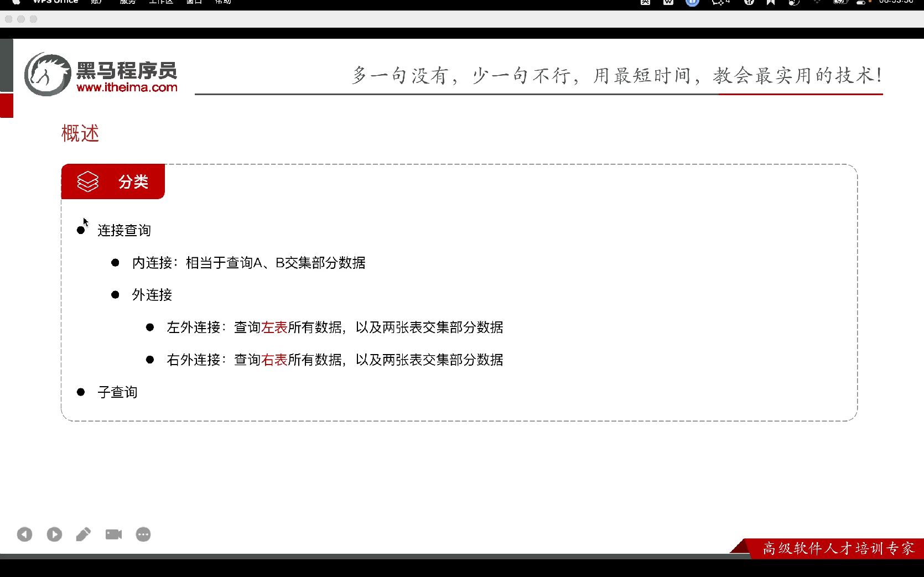Select the 左外连接 description line
The image size is (924, 577).
pyautogui.click(x=335, y=328)
